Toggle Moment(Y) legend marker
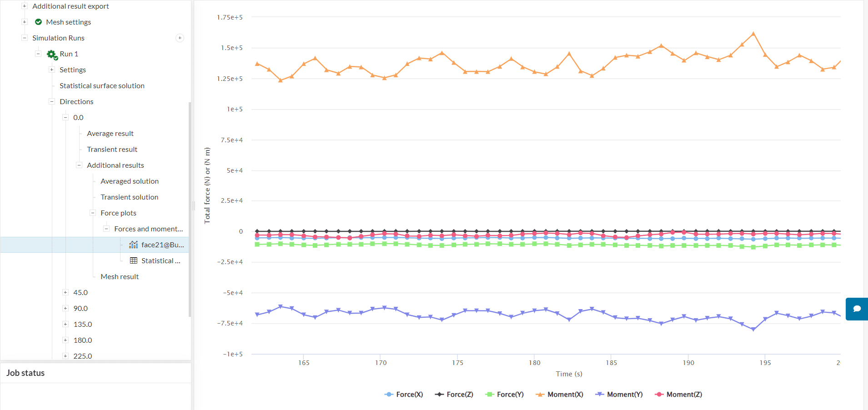This screenshot has height=410, width=868. pos(600,395)
